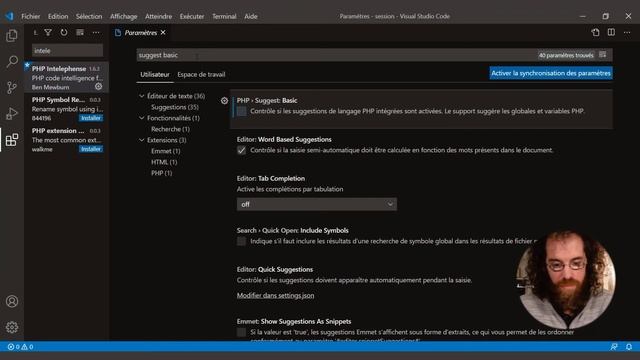Open the Manage gear in the activity bar
The height and width of the screenshot is (360, 640).
pyautogui.click(x=12, y=327)
